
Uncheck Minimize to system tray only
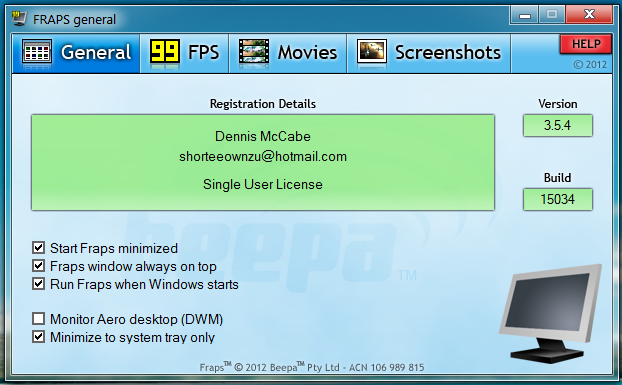coord(38,337)
